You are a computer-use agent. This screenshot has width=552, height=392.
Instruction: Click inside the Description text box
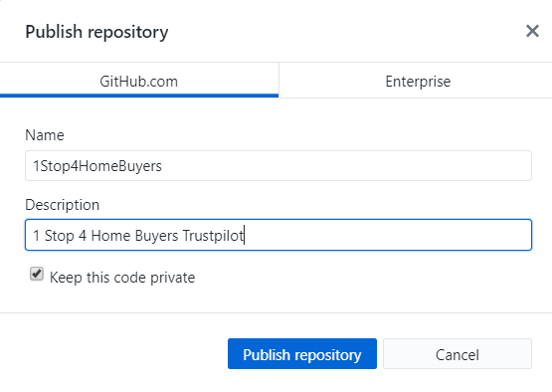pyautogui.click(x=278, y=235)
